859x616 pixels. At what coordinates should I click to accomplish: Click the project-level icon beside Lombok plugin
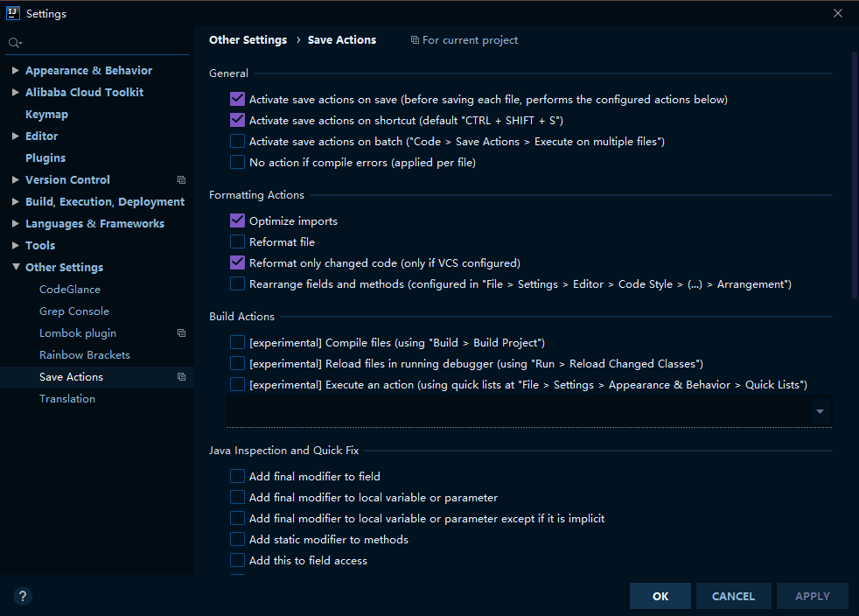181,333
